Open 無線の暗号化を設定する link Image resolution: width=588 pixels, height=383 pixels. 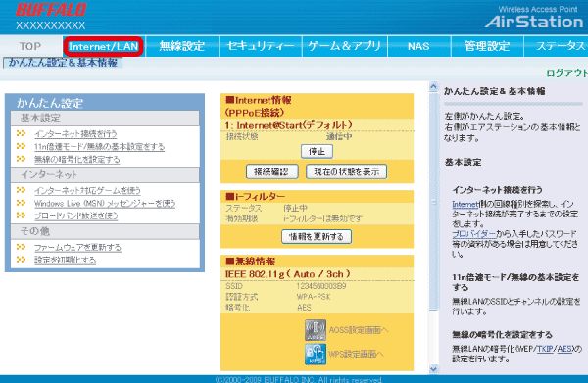pyautogui.click(x=76, y=160)
